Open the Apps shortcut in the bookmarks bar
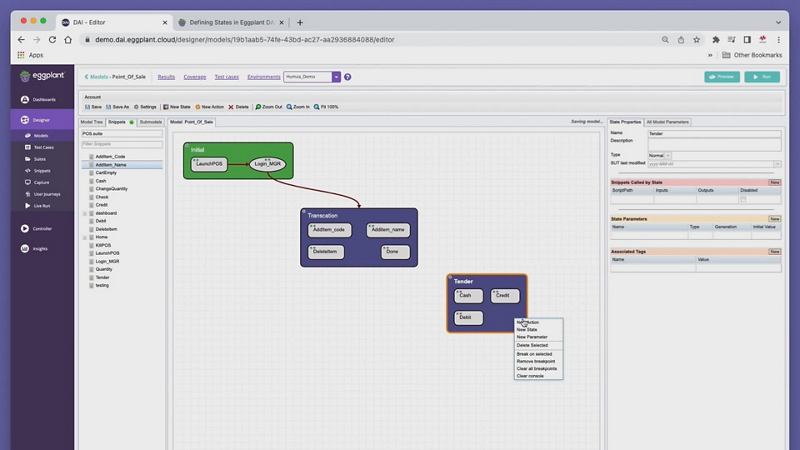Viewport: 800px width, 450px height. pos(30,55)
